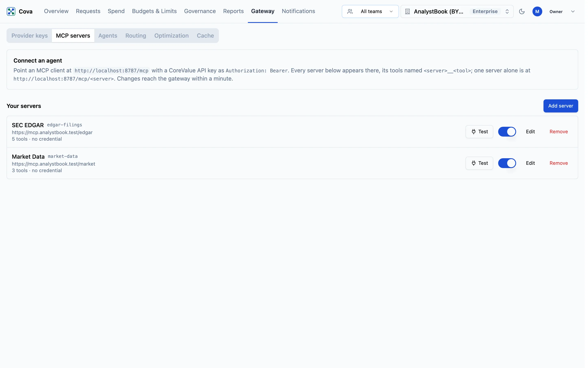Click the edgar-filings server slug

[x=64, y=125]
